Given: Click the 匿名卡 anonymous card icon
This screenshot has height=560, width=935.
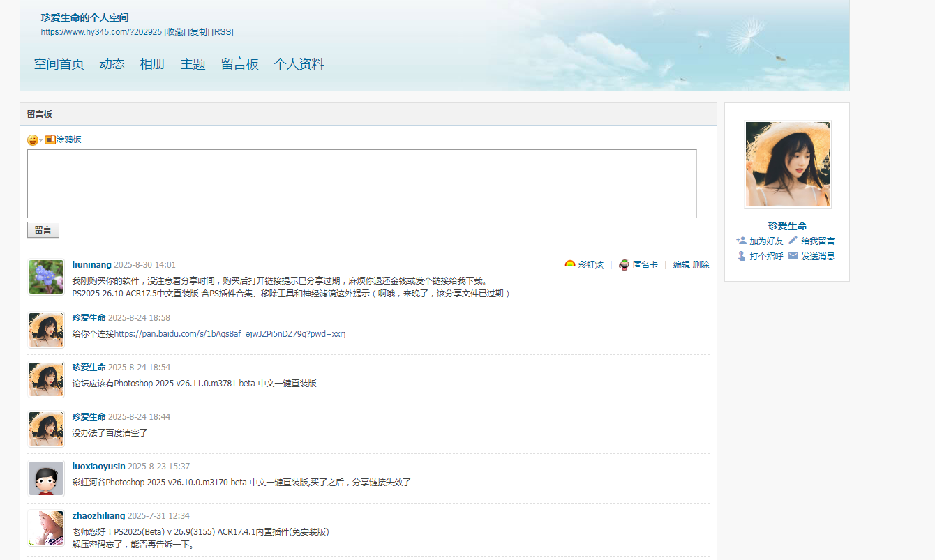Looking at the screenshot, I should [x=624, y=265].
